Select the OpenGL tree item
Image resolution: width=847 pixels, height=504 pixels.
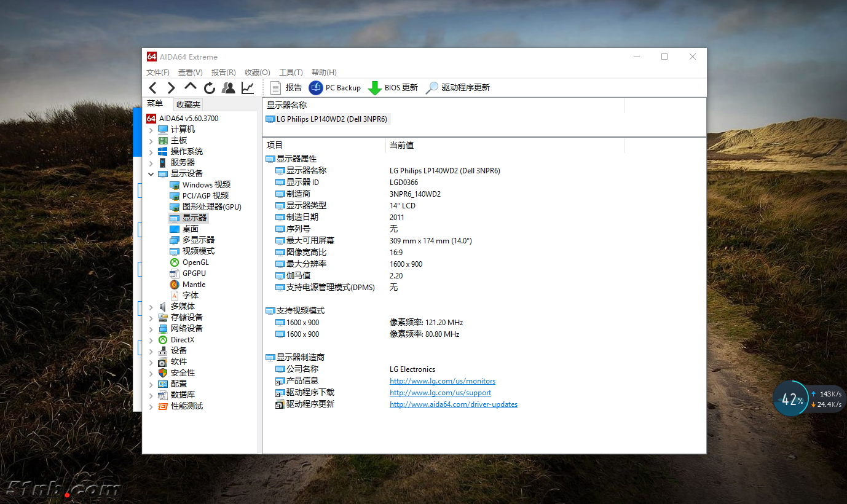coord(195,262)
